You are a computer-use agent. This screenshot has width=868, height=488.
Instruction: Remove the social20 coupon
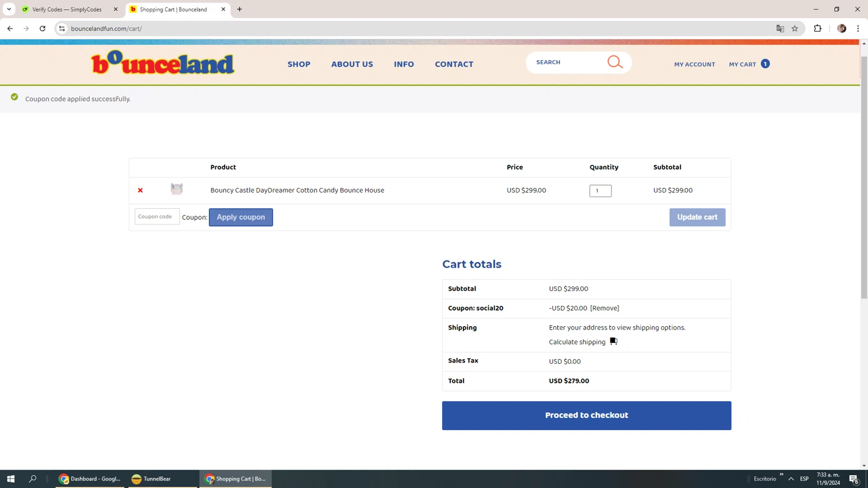[x=605, y=308]
